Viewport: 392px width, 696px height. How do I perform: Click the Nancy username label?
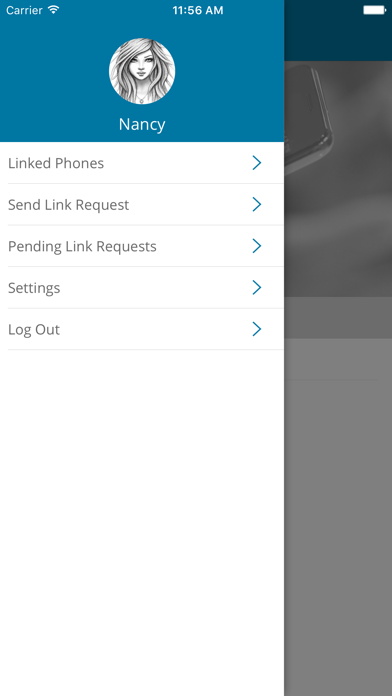point(142,124)
